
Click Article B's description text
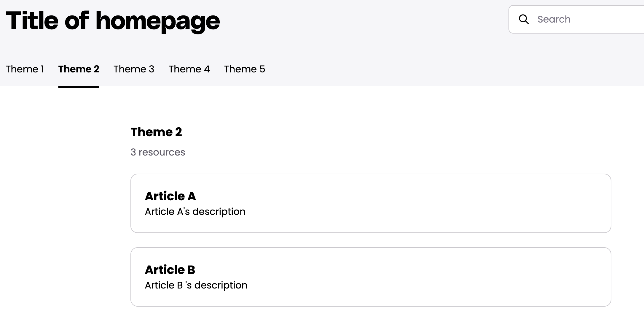pyautogui.click(x=196, y=285)
